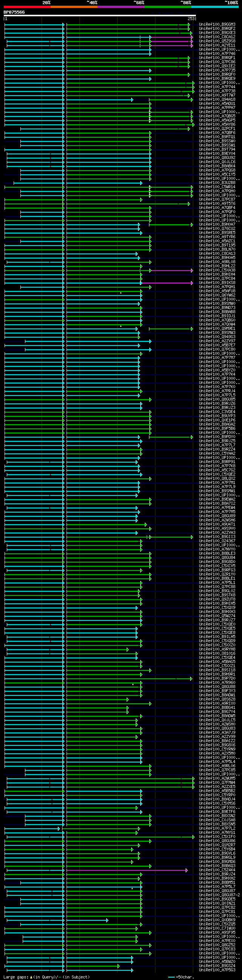Select the UniRef100_C0JSA8 entry
This screenshot has height=980, width=242.
pos(217,820)
